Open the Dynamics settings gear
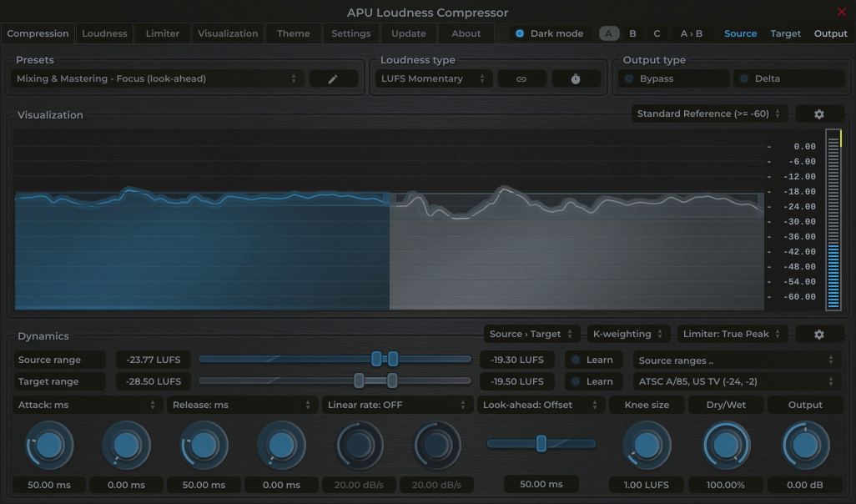Screen dimensions: 856x504 [x=819, y=333]
